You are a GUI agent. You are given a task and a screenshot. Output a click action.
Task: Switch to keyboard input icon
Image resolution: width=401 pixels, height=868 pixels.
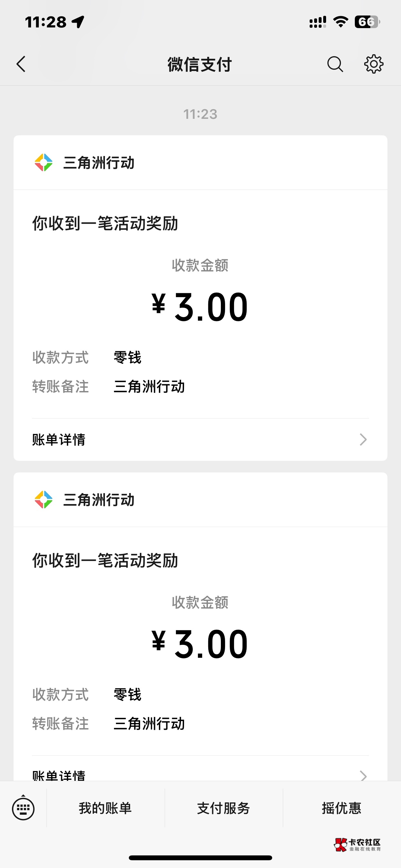pyautogui.click(x=23, y=808)
